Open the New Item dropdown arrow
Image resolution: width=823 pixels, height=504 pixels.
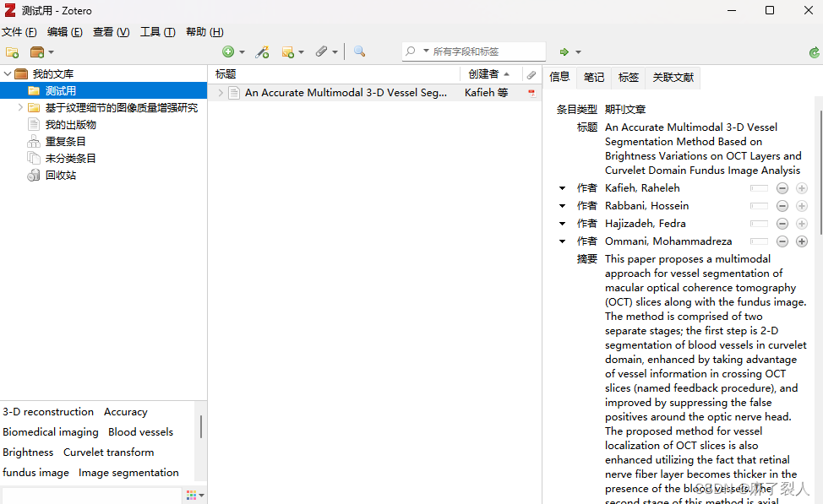(x=242, y=52)
